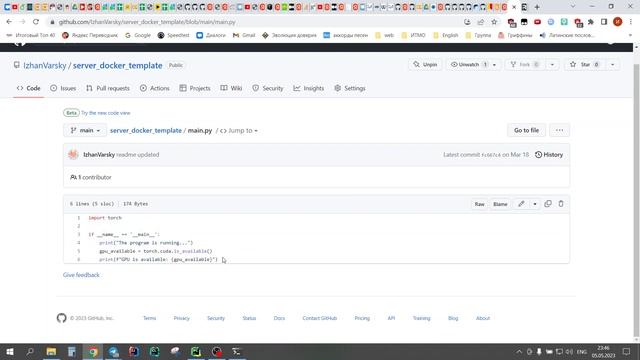Reload the page with browser refresh icon
The height and width of the screenshot is (360, 640).
[36, 22]
